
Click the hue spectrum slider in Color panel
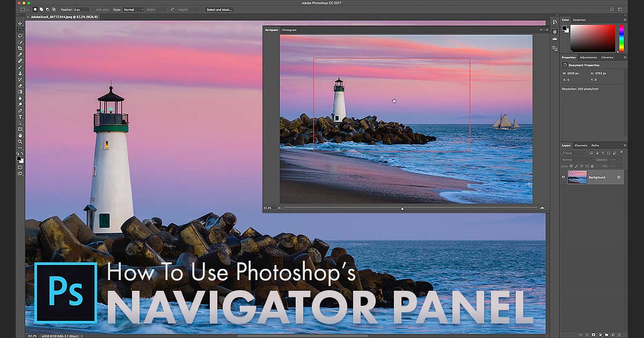pyautogui.click(x=621, y=38)
